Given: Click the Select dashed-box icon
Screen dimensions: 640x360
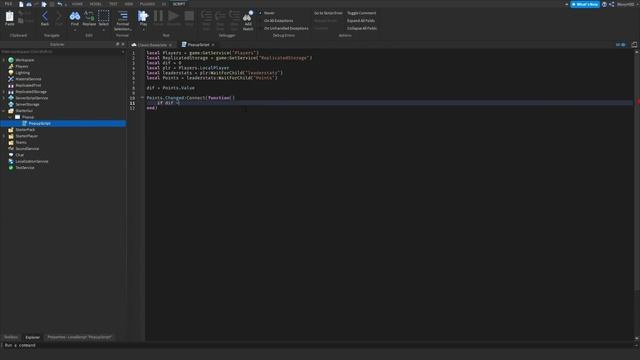Looking at the screenshot, I should point(104,16).
